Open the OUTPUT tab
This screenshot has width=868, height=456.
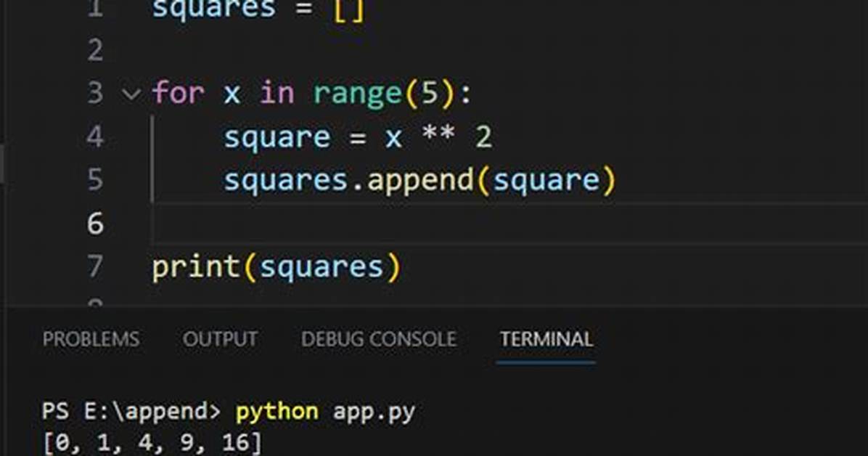(x=220, y=339)
